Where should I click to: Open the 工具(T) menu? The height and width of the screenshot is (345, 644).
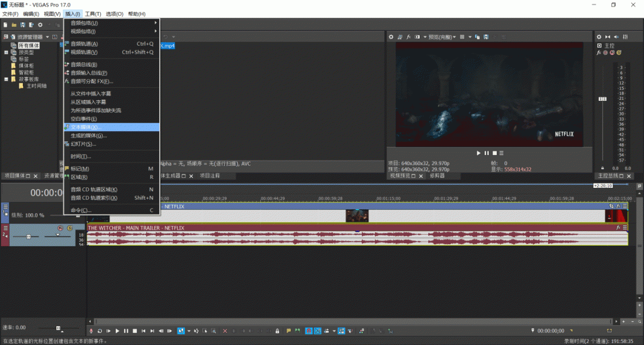point(93,14)
